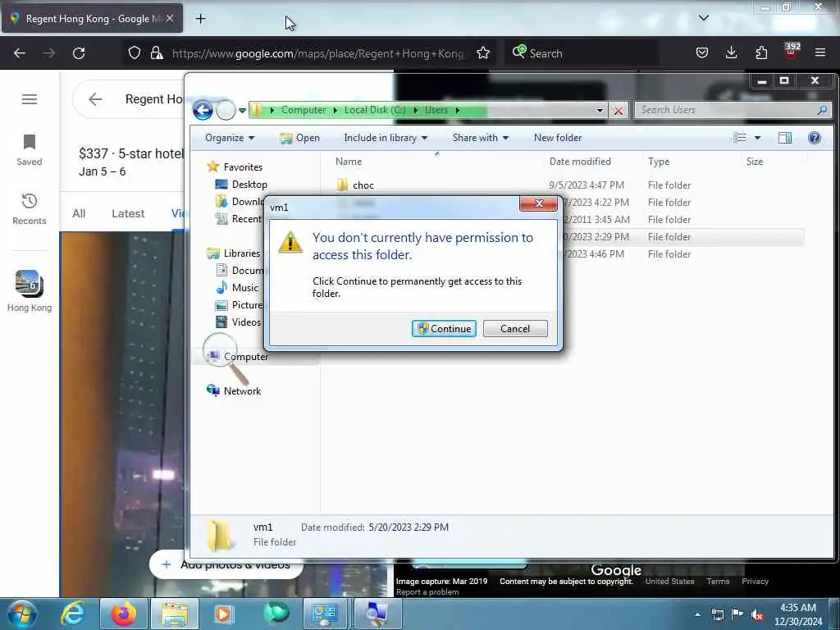Open the view options dropdown arrow
The width and height of the screenshot is (840, 630).
point(757,138)
